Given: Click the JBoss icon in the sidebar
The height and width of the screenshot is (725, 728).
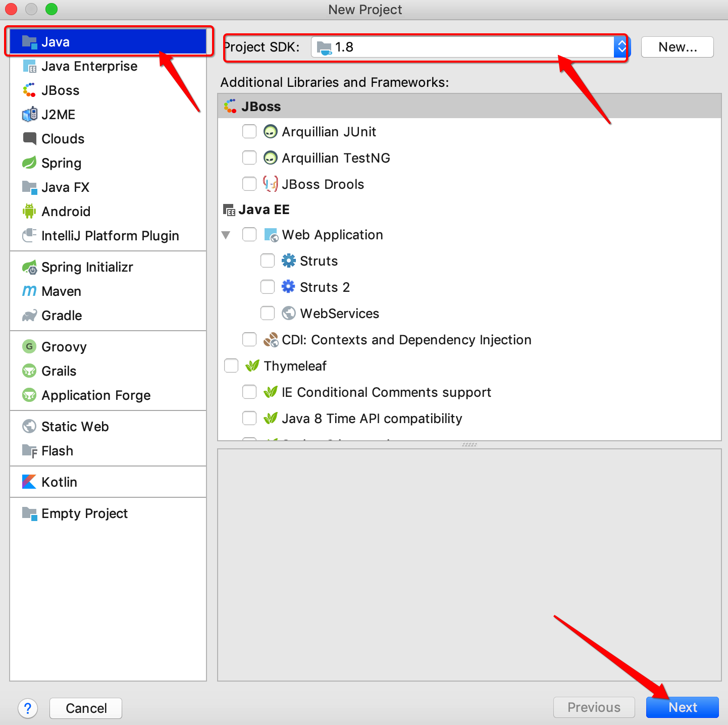Looking at the screenshot, I should (30, 90).
